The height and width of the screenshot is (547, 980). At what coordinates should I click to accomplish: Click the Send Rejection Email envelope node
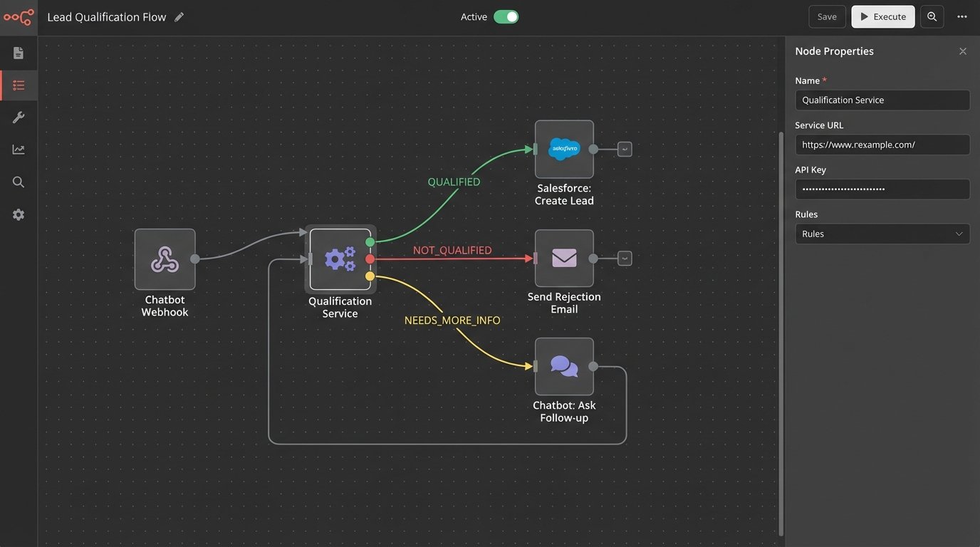[x=564, y=258]
